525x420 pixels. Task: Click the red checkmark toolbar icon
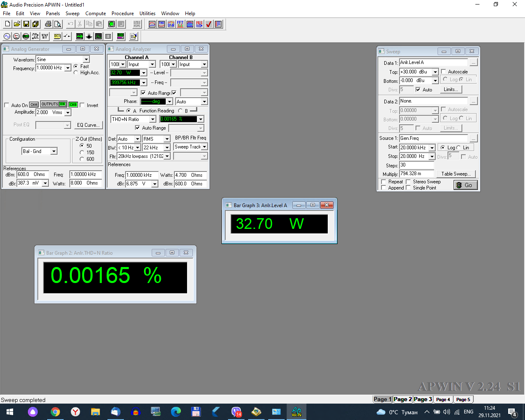[209, 24]
